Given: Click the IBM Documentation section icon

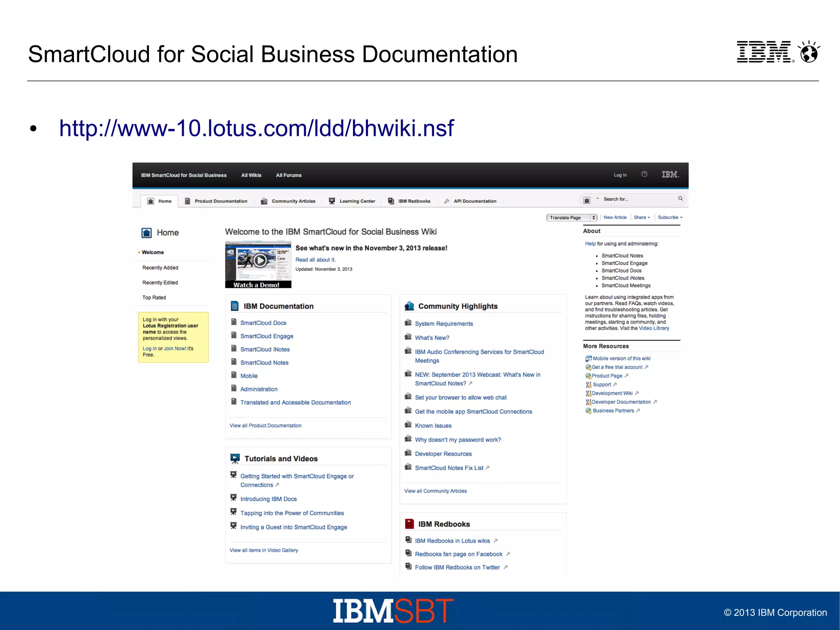Looking at the screenshot, I should 235,306.
